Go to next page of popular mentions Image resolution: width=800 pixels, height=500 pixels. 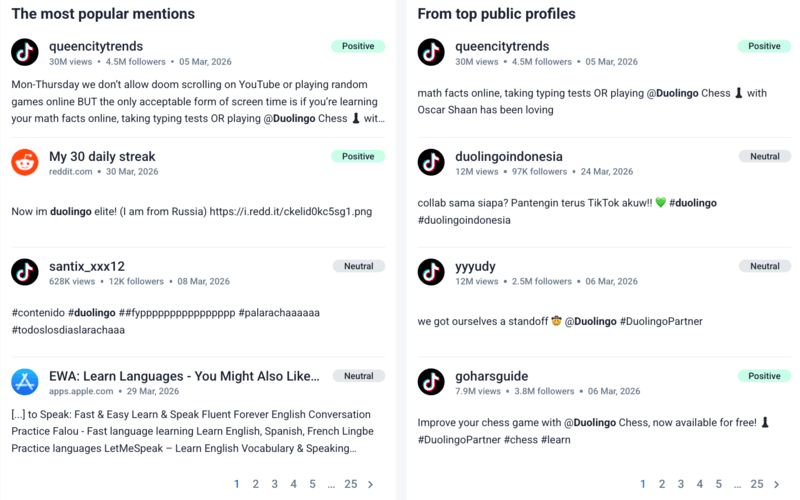click(x=371, y=484)
